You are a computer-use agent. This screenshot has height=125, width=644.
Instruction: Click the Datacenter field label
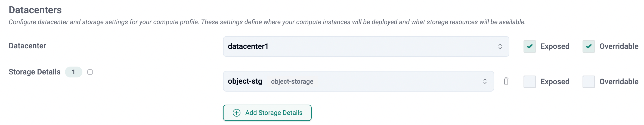pyautogui.click(x=27, y=46)
